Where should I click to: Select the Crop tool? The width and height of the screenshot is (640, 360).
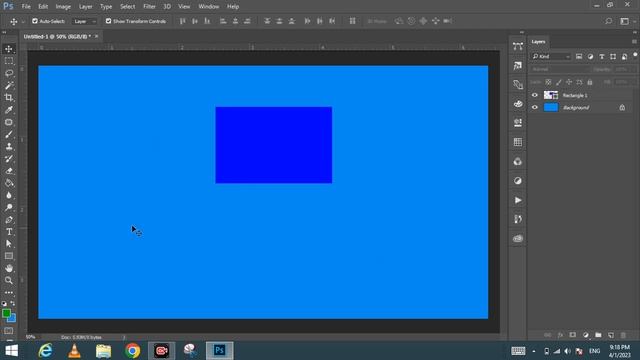9,98
